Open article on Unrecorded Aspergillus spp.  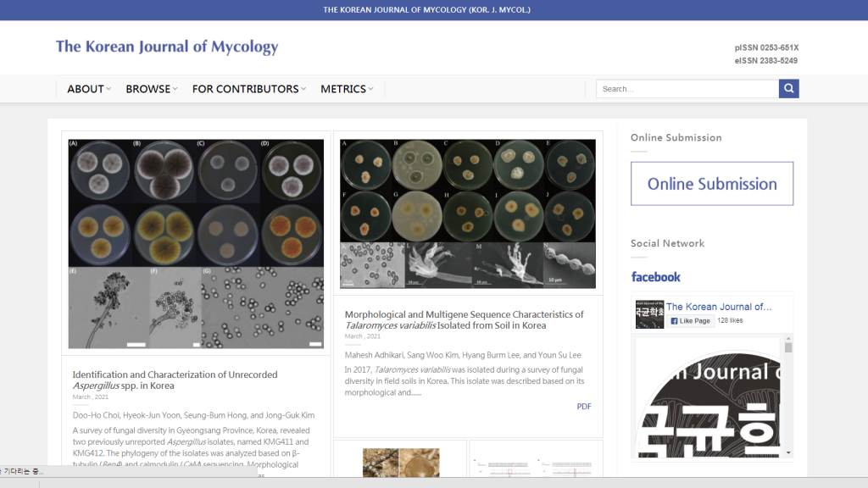(175, 380)
